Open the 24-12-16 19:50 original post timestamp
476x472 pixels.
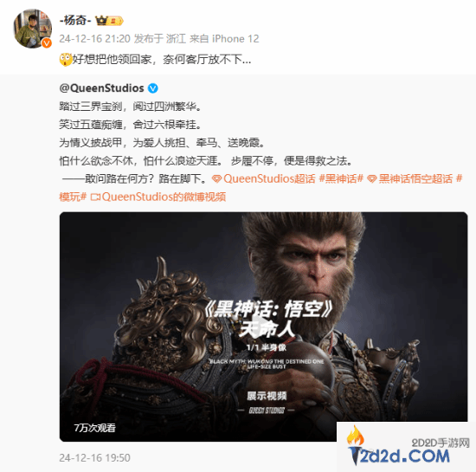(94, 458)
